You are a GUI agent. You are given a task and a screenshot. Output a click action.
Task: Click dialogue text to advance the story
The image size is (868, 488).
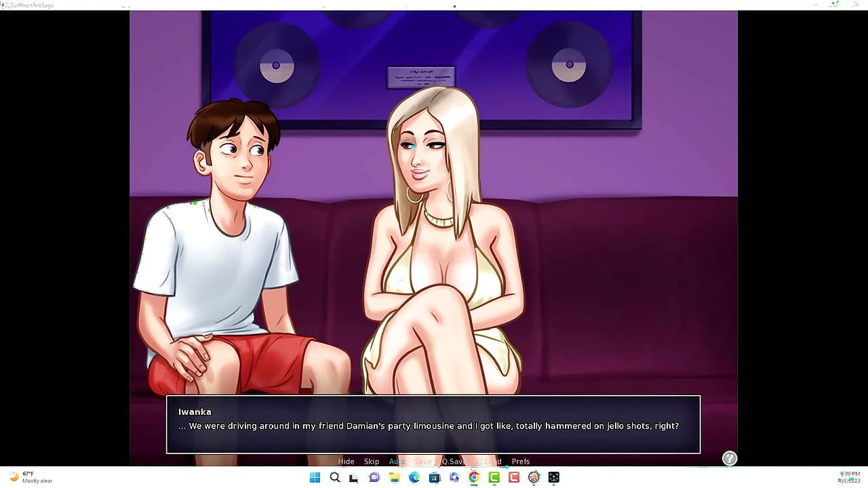point(429,426)
